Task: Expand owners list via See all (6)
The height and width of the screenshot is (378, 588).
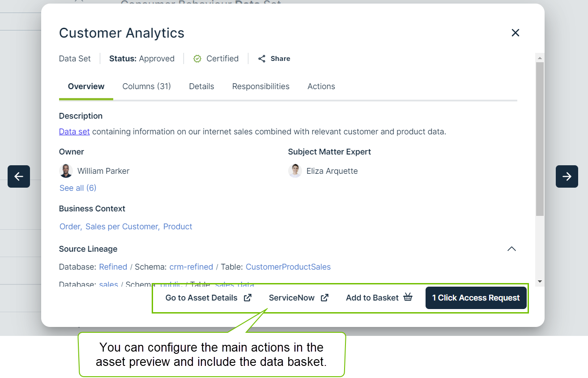Action: pyautogui.click(x=78, y=188)
